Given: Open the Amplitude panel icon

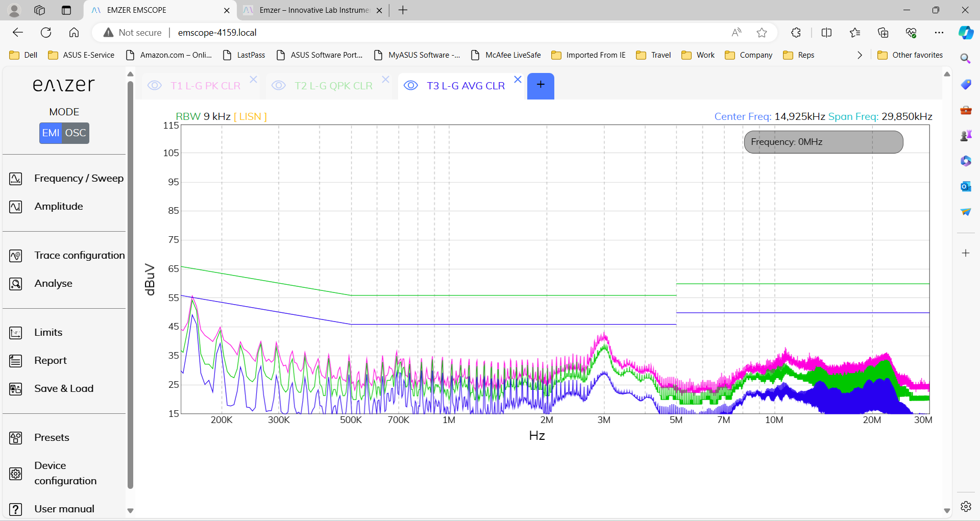Looking at the screenshot, I should 16,207.
